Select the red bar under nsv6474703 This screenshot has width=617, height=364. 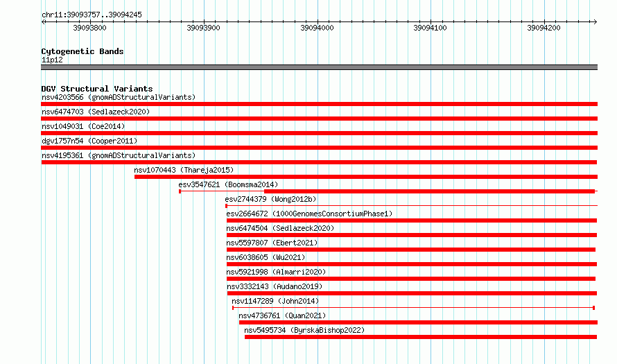[319, 119]
